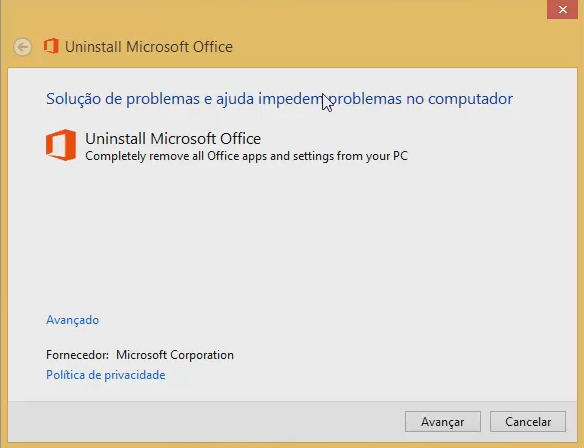
Task: Select the 'Uninstall Microsoft Office' troubleshooter name
Action: 173,139
